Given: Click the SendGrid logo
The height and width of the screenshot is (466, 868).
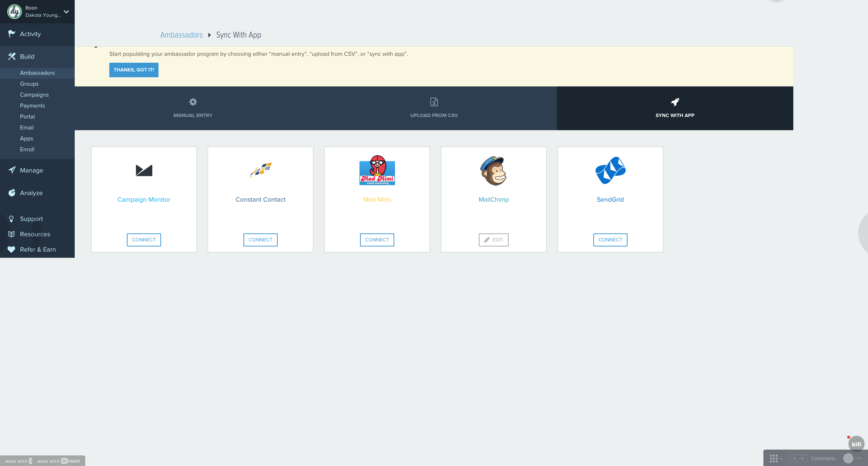Looking at the screenshot, I should point(610,170).
